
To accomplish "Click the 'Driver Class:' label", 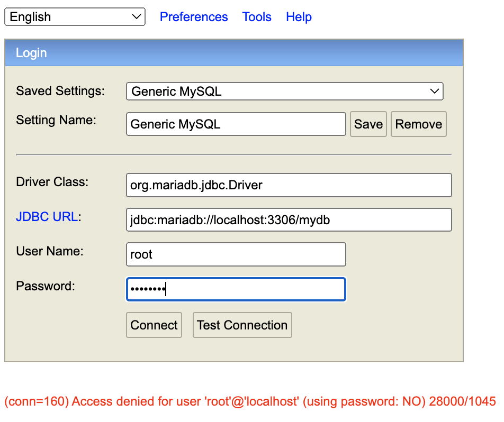I will [x=52, y=182].
